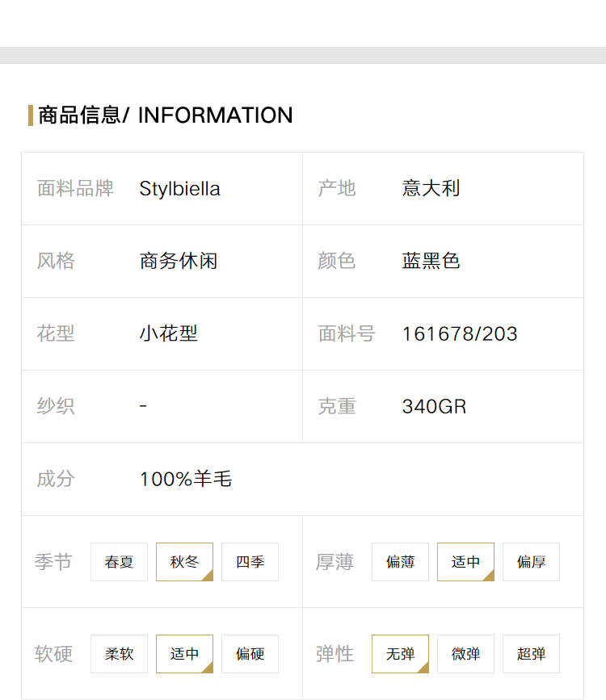Select 微弹 elasticity option
Screen dimensions: 606x700
(465, 653)
